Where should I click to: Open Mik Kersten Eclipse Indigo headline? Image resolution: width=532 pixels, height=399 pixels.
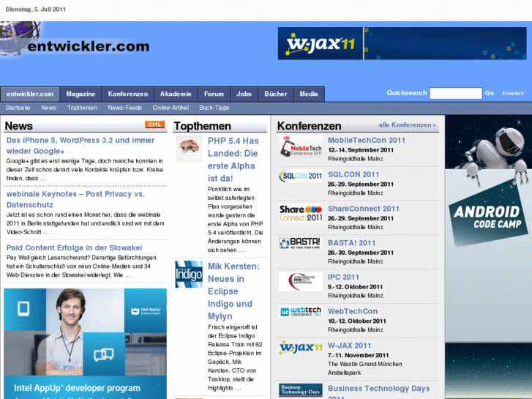coord(233,291)
